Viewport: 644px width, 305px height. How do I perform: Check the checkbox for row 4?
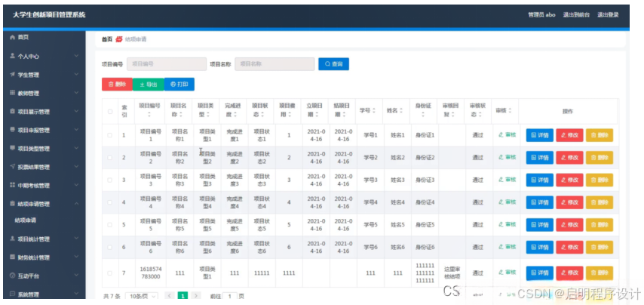point(109,202)
